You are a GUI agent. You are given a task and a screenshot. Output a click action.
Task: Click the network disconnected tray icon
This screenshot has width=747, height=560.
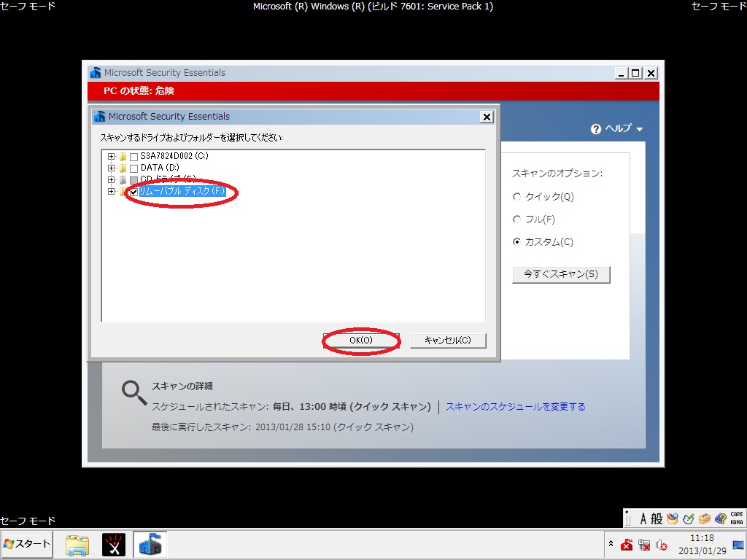(x=644, y=545)
